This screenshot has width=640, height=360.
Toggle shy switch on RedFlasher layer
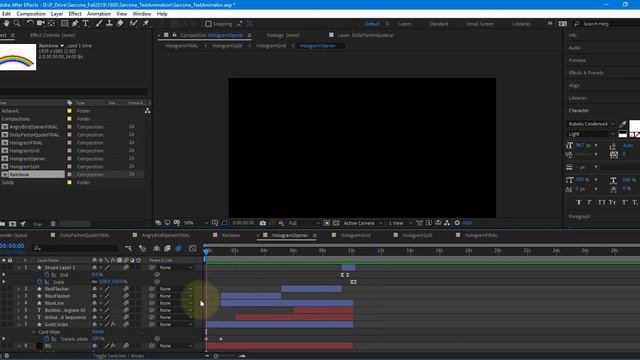94,289
